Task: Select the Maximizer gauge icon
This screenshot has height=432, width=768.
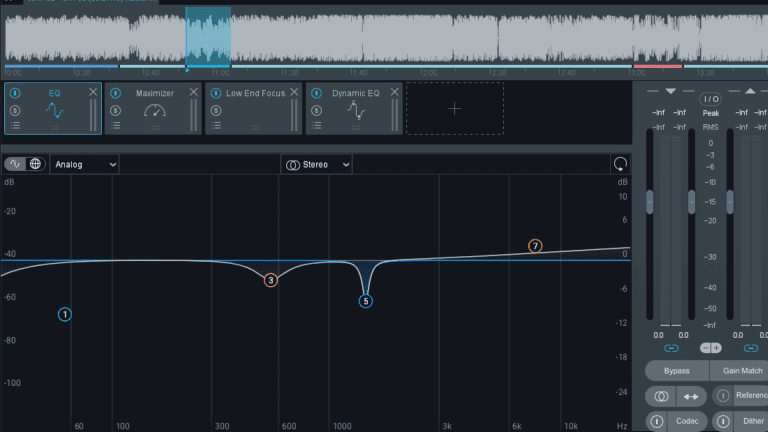Action: pos(155,111)
